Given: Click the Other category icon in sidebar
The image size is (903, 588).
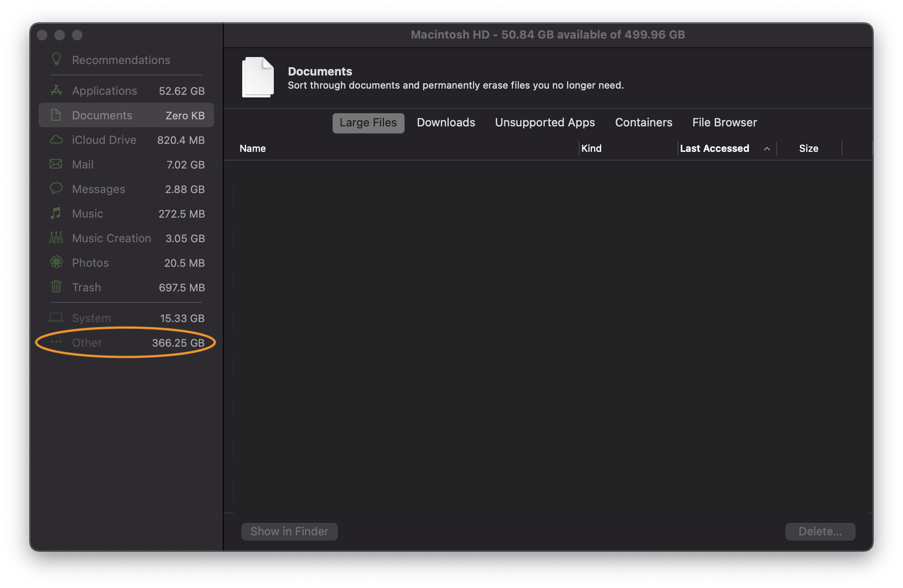Looking at the screenshot, I should tap(56, 342).
